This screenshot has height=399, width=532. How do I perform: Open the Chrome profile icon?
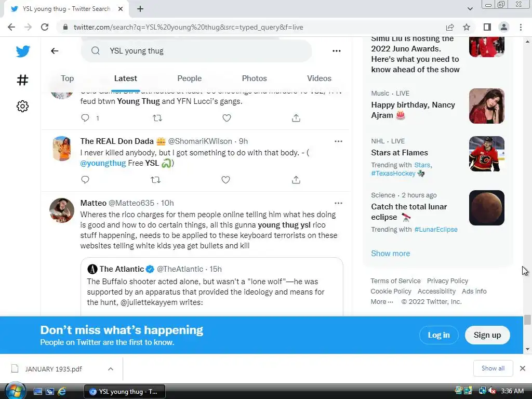[x=504, y=27]
